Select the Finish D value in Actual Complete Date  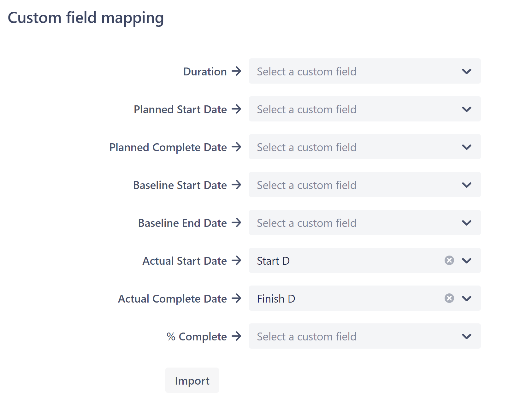(x=276, y=298)
